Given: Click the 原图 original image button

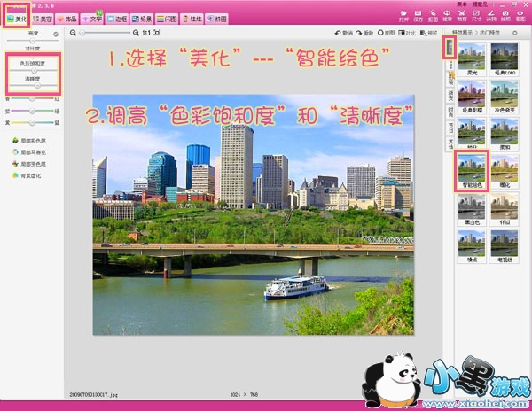Looking at the screenshot, I should [386, 33].
